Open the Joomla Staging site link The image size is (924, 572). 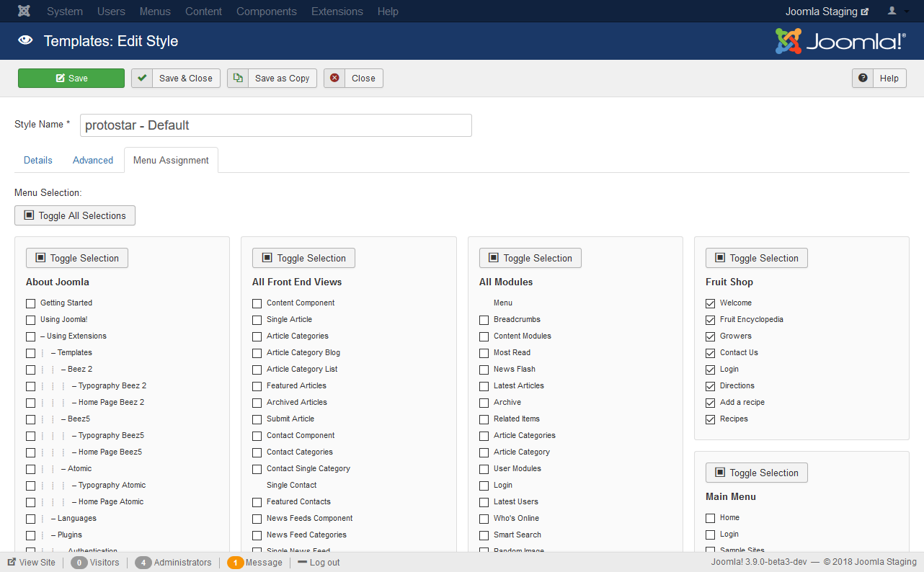(827, 12)
